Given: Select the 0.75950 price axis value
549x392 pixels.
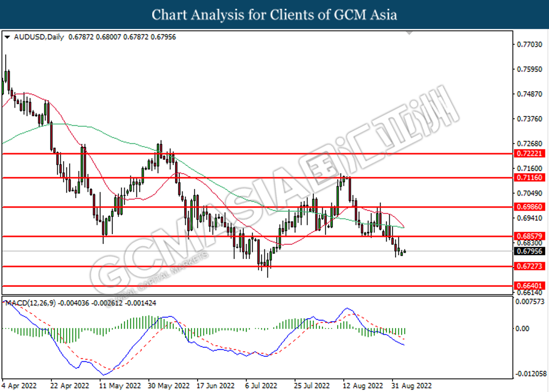Looking at the screenshot, I should click(x=529, y=69).
